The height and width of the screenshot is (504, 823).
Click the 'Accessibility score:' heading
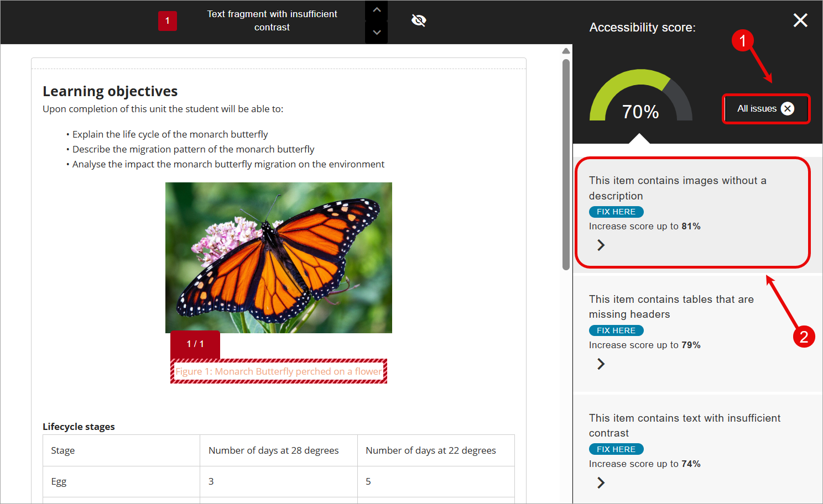pos(643,28)
